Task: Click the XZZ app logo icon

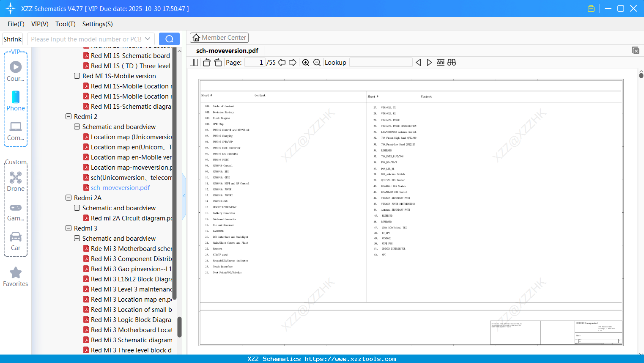Action: pyautogui.click(x=10, y=8)
